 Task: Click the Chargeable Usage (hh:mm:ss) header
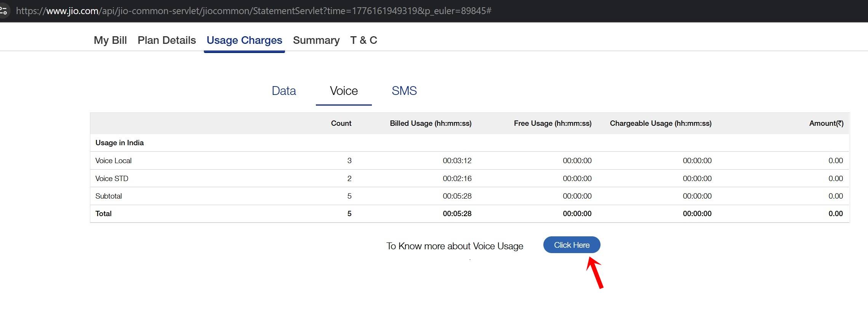(x=660, y=123)
